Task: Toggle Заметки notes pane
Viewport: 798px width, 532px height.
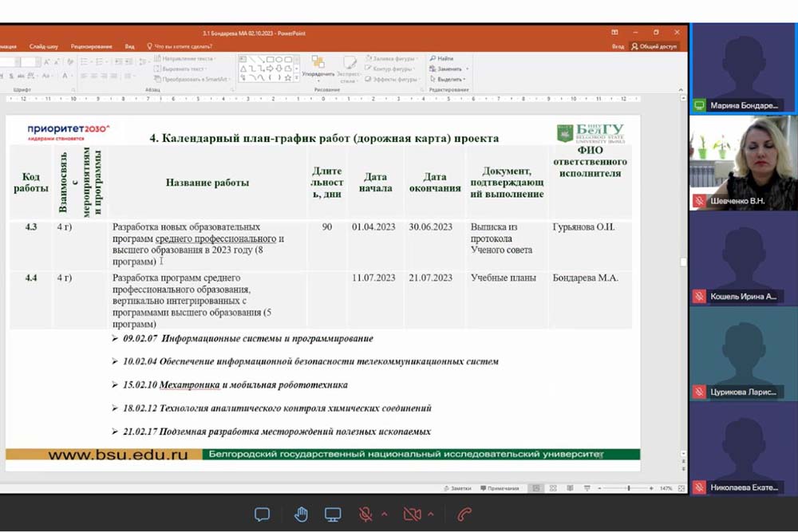Action: click(457, 488)
